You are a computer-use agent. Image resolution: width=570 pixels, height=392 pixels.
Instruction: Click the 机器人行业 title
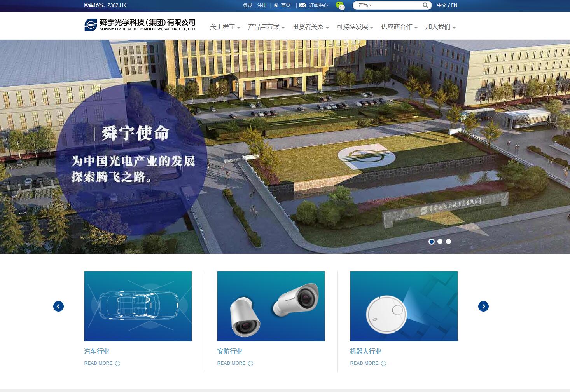click(x=366, y=351)
